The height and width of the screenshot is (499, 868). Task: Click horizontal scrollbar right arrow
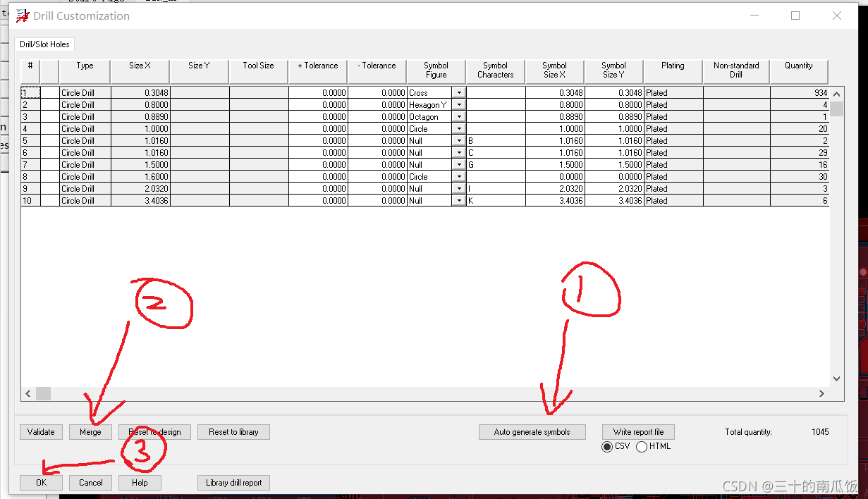point(821,393)
